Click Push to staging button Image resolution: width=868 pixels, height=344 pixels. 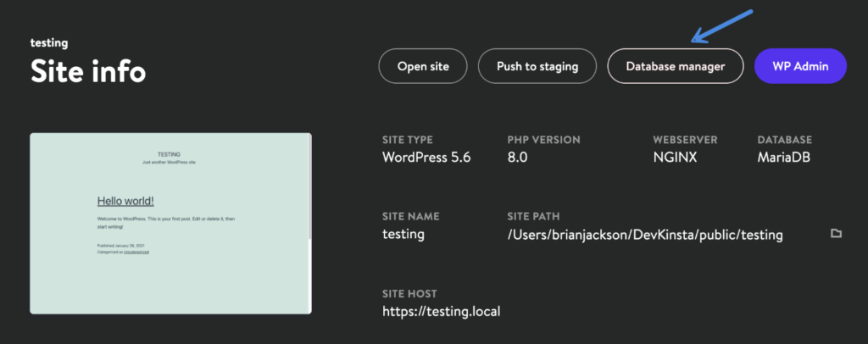537,66
